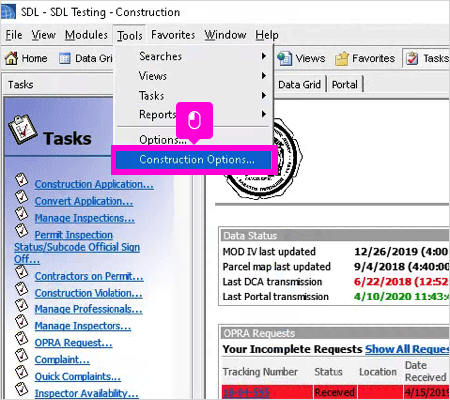Screen dimensions: 450x400
Task: Open the Show All Requests link
Action: [x=407, y=349]
